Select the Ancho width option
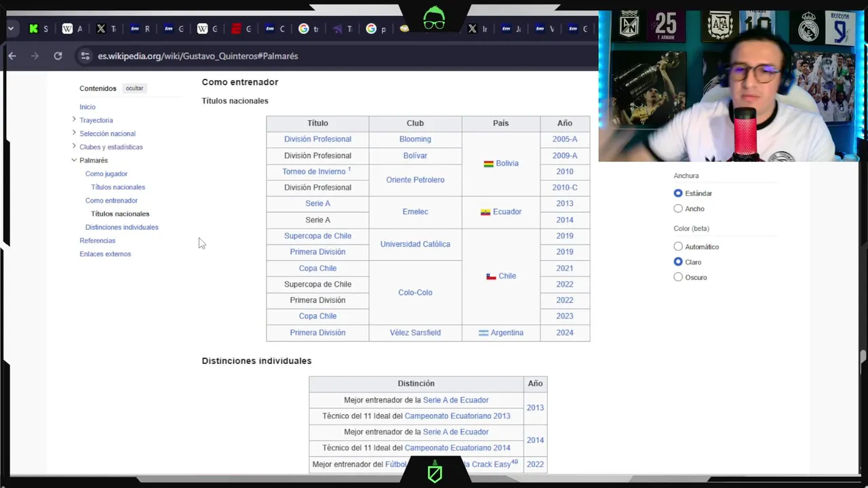Image resolution: width=868 pixels, height=488 pixels. 678,209
